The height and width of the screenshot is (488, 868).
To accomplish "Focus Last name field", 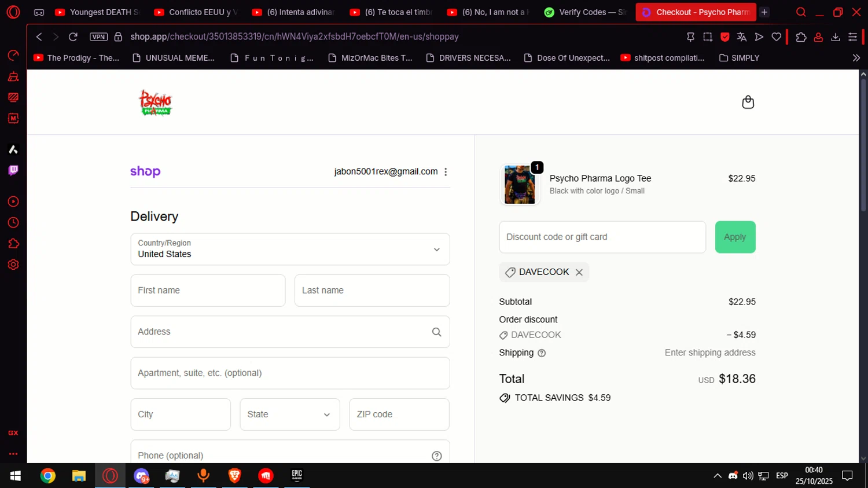I will click(372, 291).
